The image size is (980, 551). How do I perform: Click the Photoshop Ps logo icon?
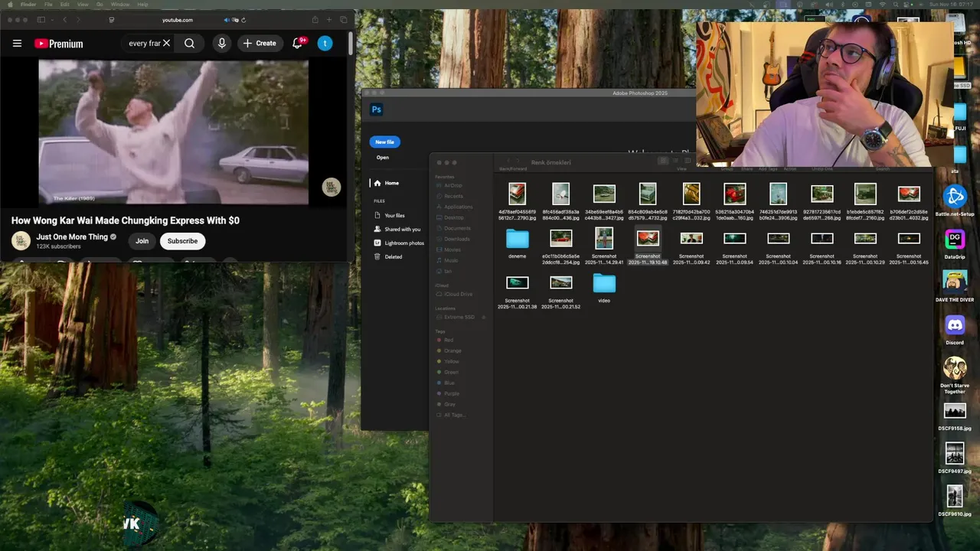click(376, 109)
